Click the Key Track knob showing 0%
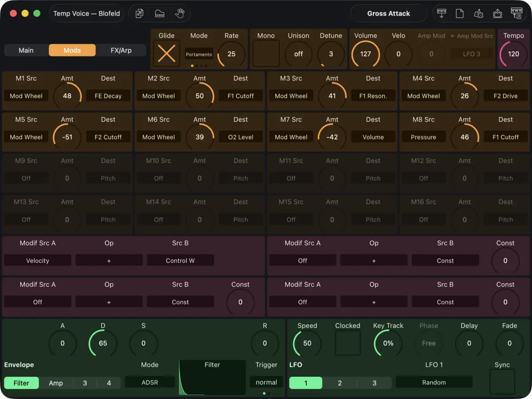Image resolution: width=532 pixels, height=399 pixels. 388,343
